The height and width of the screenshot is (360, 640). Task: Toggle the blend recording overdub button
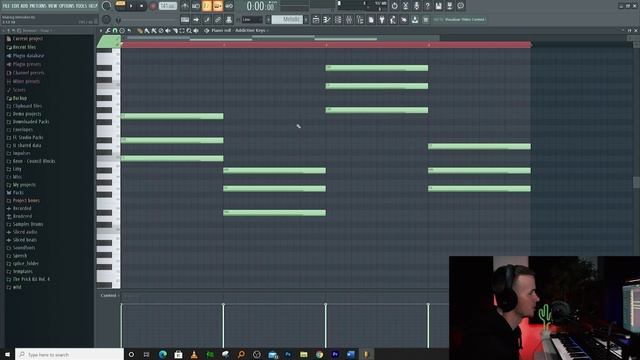218,6
